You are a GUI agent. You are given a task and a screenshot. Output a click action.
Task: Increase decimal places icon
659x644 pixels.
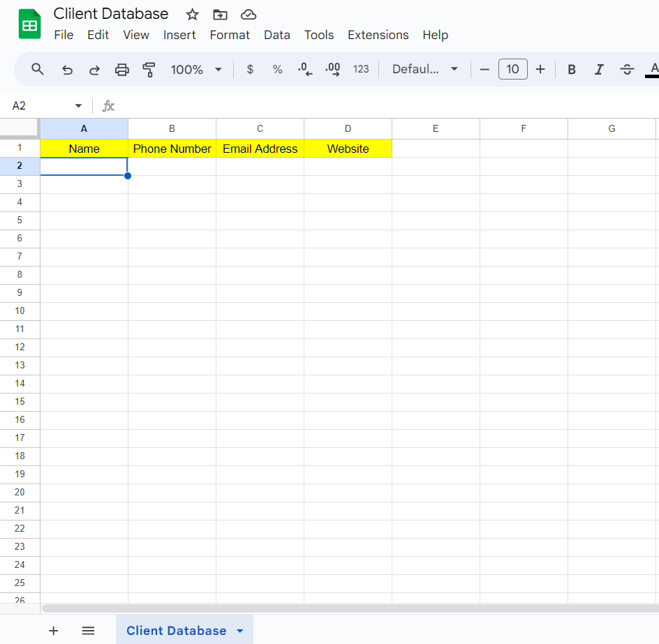pyautogui.click(x=333, y=69)
